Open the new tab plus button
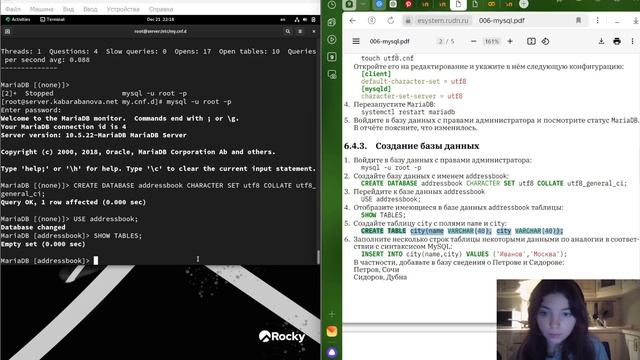 coord(524,4)
